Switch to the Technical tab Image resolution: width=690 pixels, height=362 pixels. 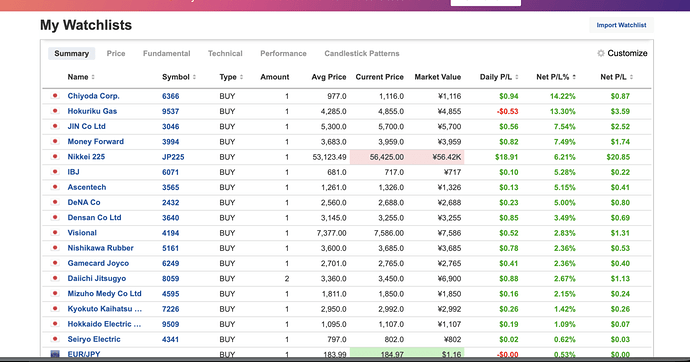pos(225,53)
